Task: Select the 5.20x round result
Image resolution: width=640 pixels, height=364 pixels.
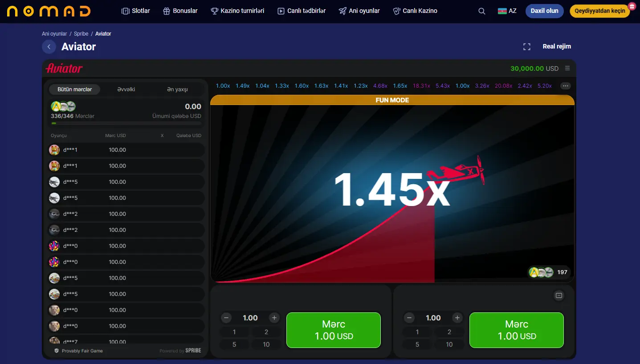Action: point(545,86)
